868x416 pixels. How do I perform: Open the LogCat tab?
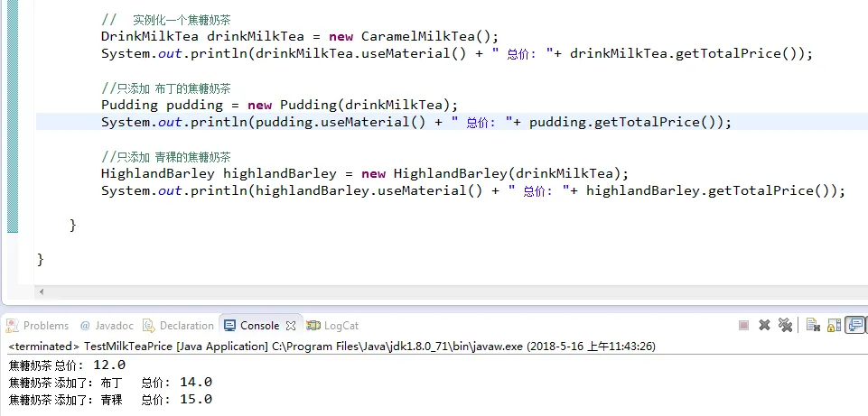[341, 326]
